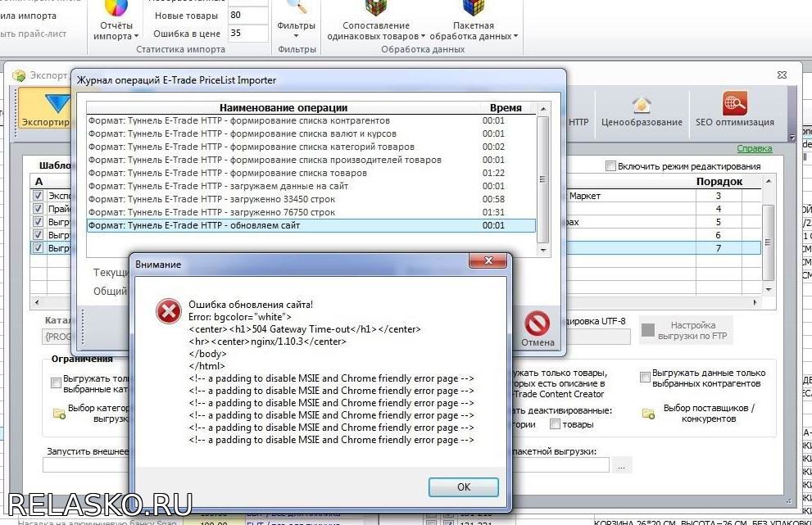Check Выгружать данные только выбранных контрагентов
Screen dimensions: 812x525
(646, 378)
